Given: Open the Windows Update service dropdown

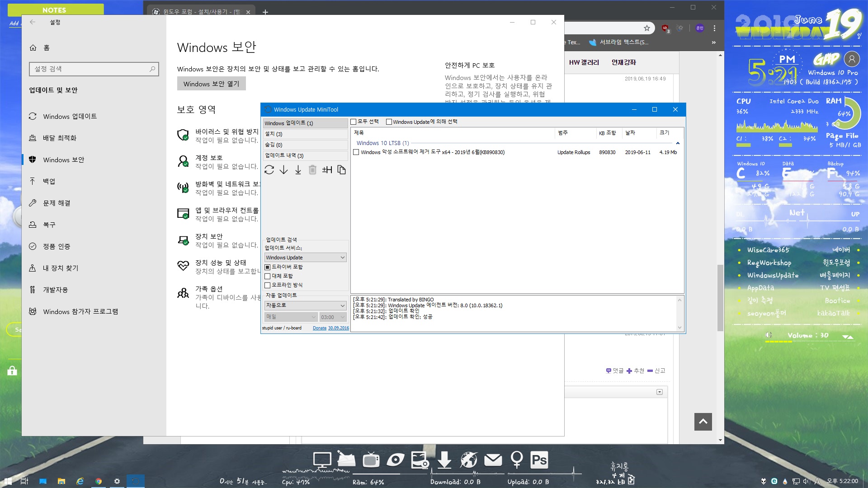Looking at the screenshot, I should click(305, 258).
